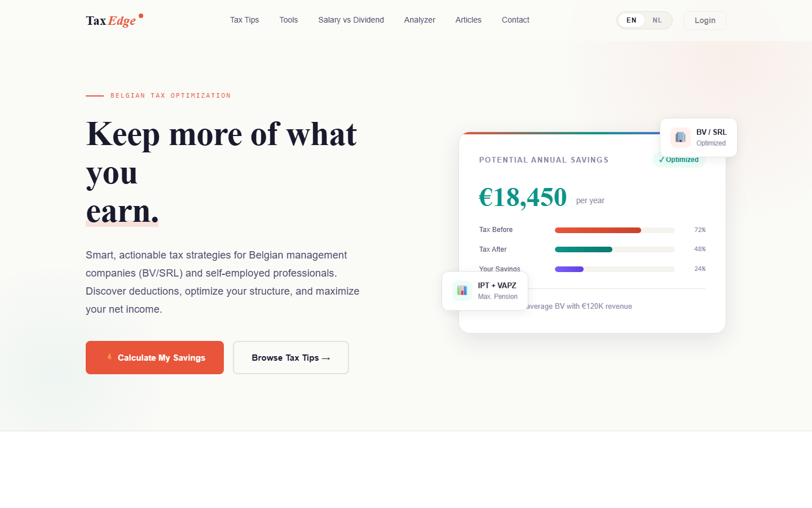Click the 24% value
The image size is (812, 508).
[700, 269]
